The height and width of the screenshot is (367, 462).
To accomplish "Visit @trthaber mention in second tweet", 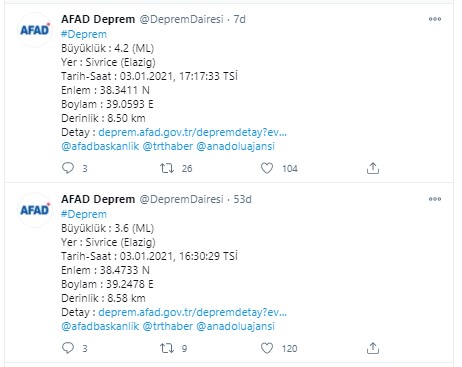I will pyautogui.click(x=168, y=326).
